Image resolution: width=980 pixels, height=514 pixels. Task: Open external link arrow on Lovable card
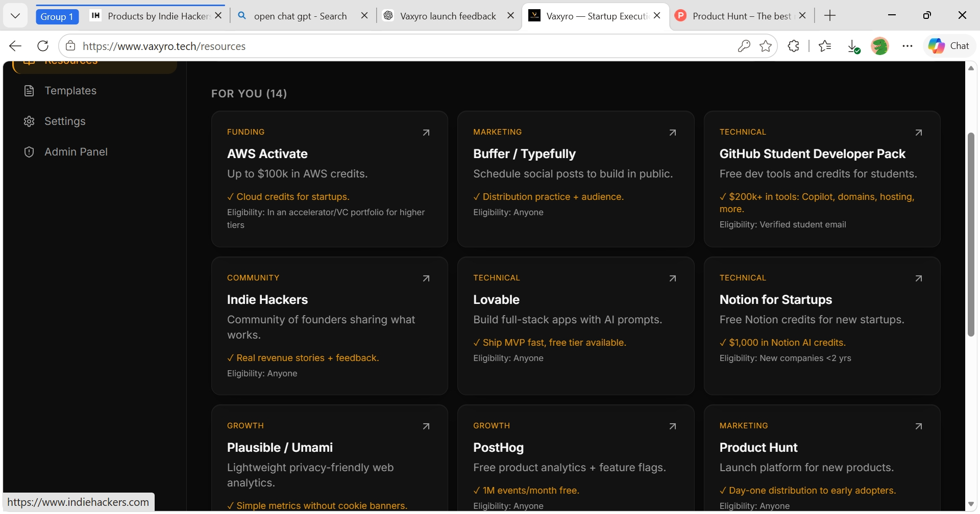coord(673,278)
